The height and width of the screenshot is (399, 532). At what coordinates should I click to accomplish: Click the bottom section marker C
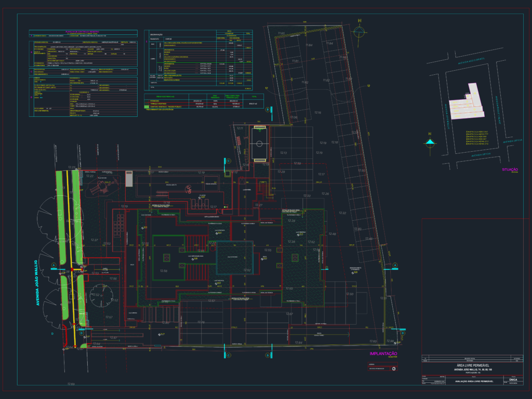(229, 355)
